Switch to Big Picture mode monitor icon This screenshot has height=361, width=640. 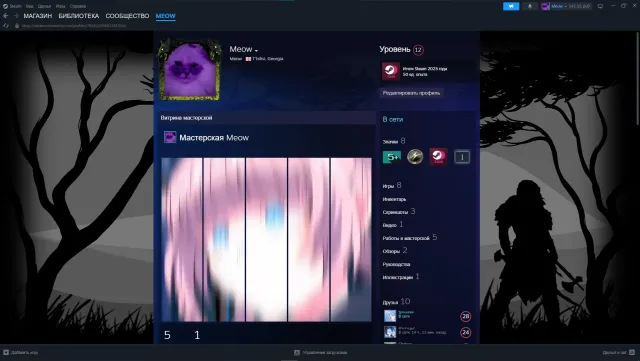pyautogui.click(x=600, y=6)
